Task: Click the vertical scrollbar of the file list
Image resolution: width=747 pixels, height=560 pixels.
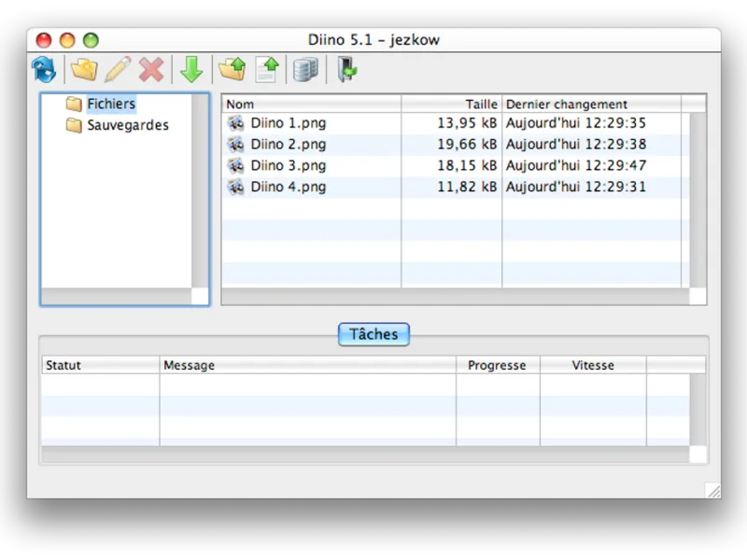Action: point(698,200)
